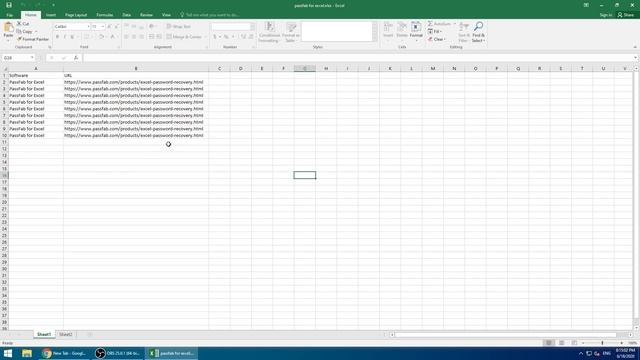The width and height of the screenshot is (640, 360).
Task: Click the zoom slider in status bar
Action: [602, 343]
